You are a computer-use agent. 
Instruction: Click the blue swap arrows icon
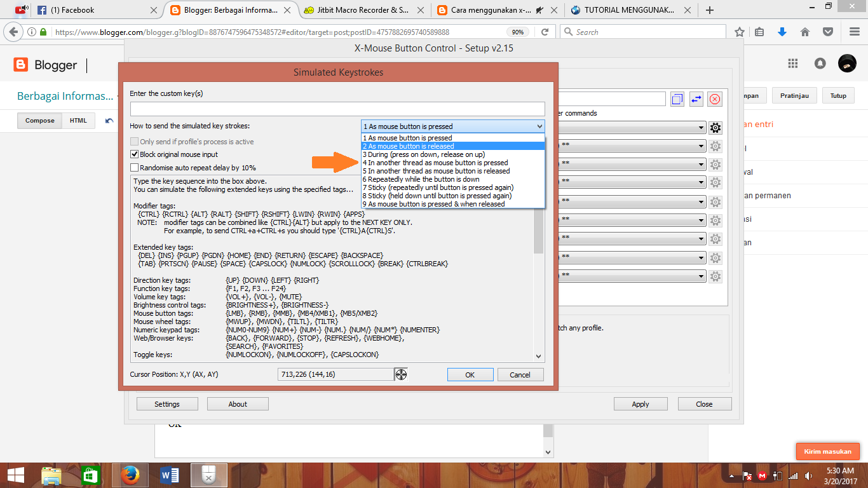(695, 99)
